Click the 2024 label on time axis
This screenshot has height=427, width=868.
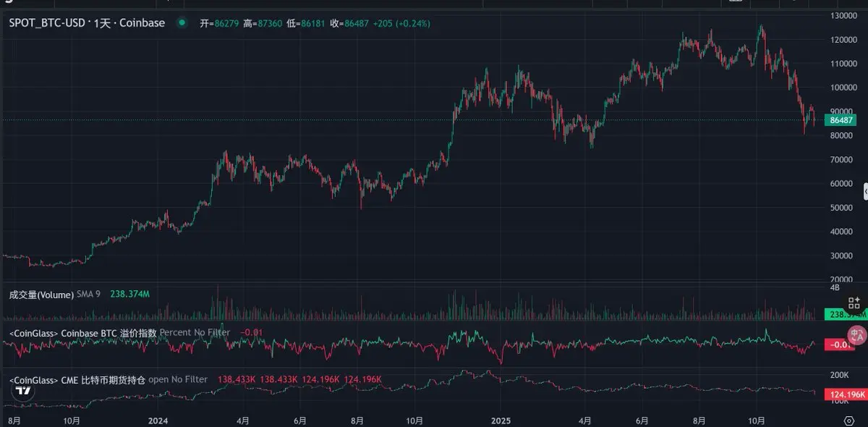point(158,420)
